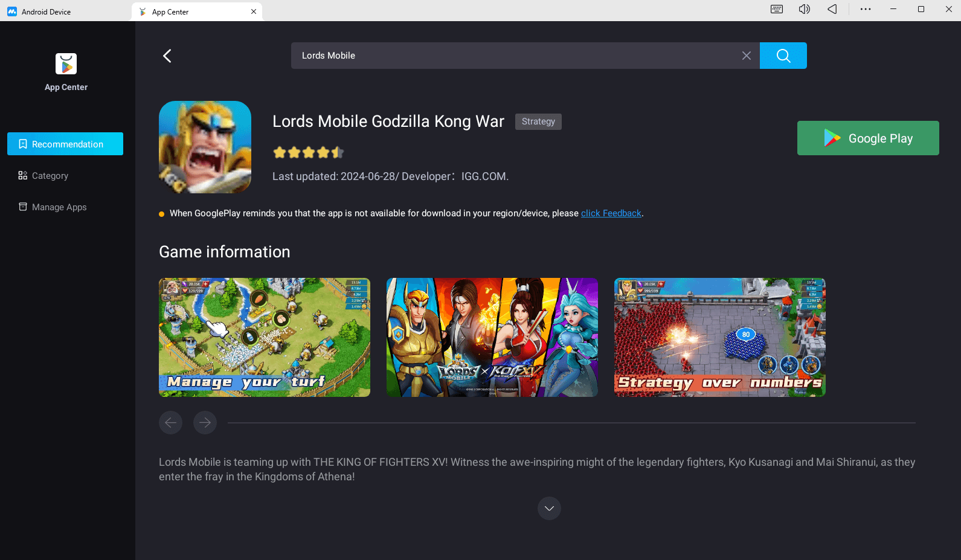Click the game description paragraph
The height and width of the screenshot is (560, 961).
point(537,469)
